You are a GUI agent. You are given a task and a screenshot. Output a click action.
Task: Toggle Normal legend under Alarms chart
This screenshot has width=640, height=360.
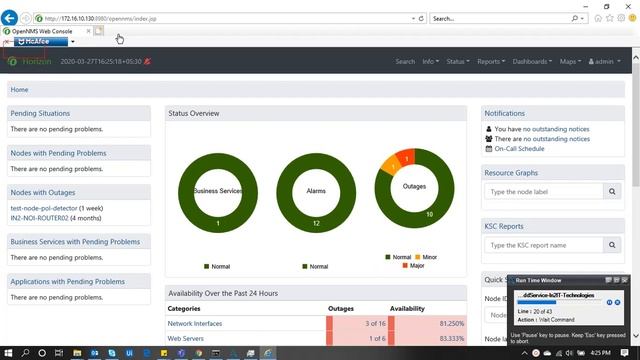coord(315,267)
